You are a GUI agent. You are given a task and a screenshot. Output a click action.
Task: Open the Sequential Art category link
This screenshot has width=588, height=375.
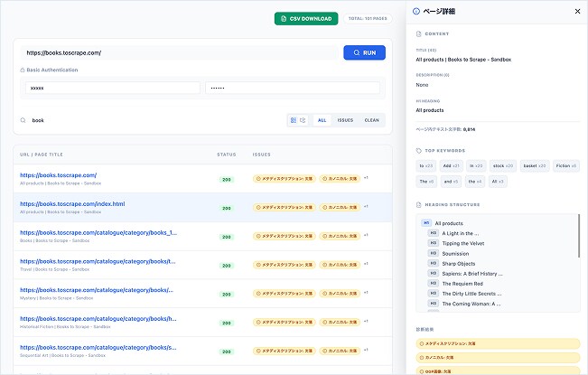pyautogui.click(x=98, y=347)
